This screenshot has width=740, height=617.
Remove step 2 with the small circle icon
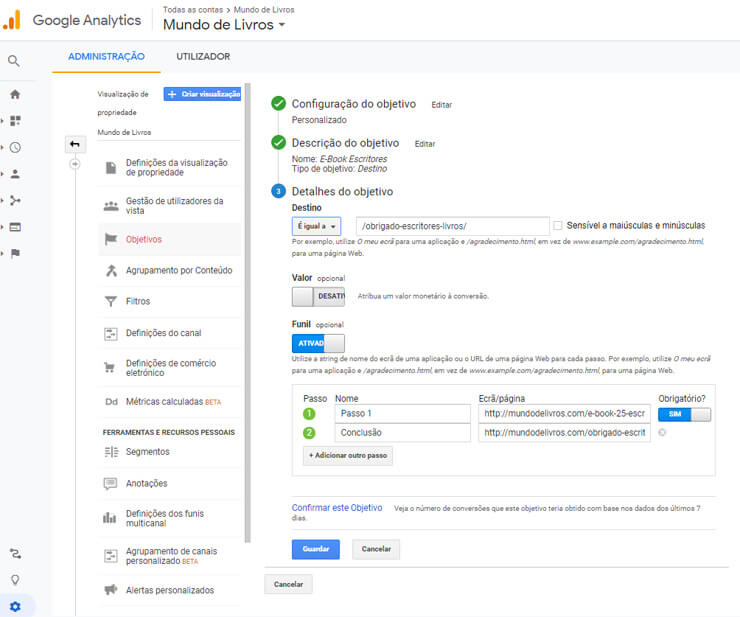tap(662, 432)
